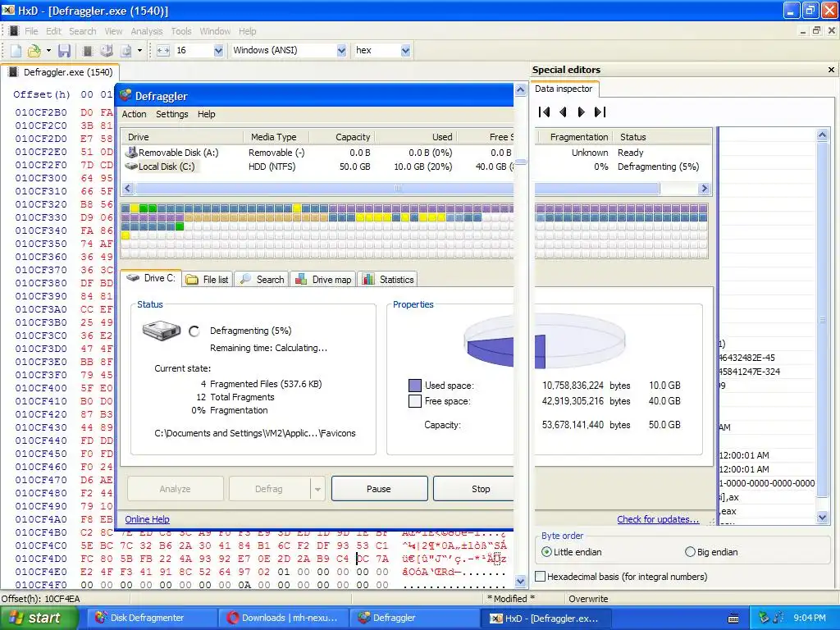Click the Data inspector previous byte arrow
Screen dimensions: 840x630
pos(563,112)
